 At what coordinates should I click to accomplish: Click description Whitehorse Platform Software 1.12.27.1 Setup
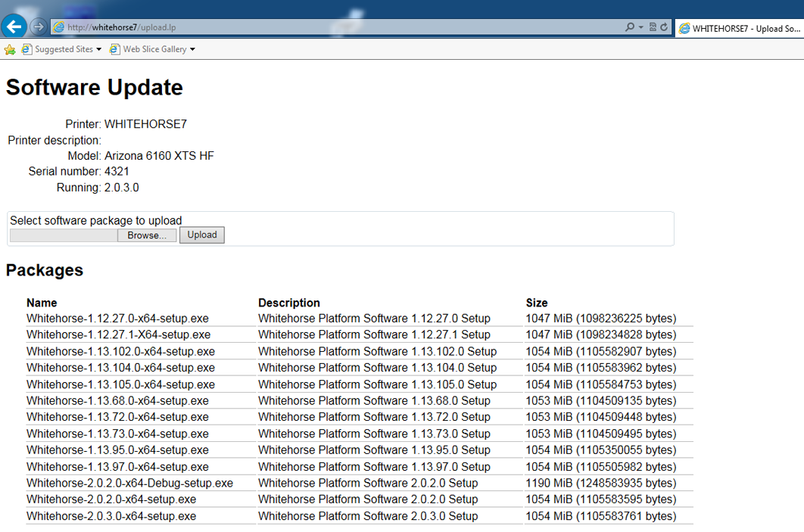(x=374, y=334)
